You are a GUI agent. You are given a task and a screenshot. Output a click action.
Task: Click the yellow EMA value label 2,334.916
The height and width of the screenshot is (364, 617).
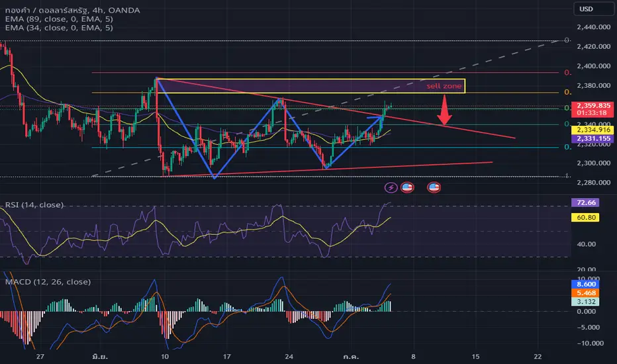[594, 130]
